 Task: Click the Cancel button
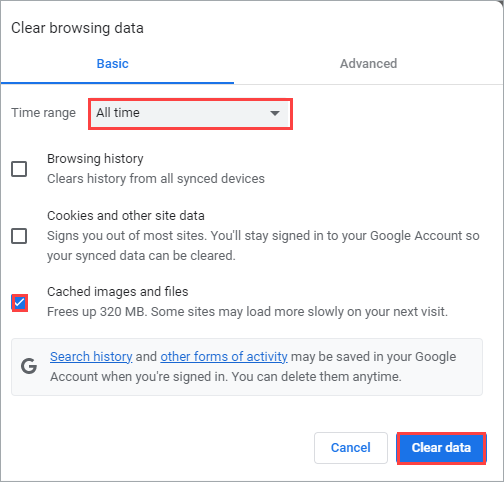coord(351,448)
